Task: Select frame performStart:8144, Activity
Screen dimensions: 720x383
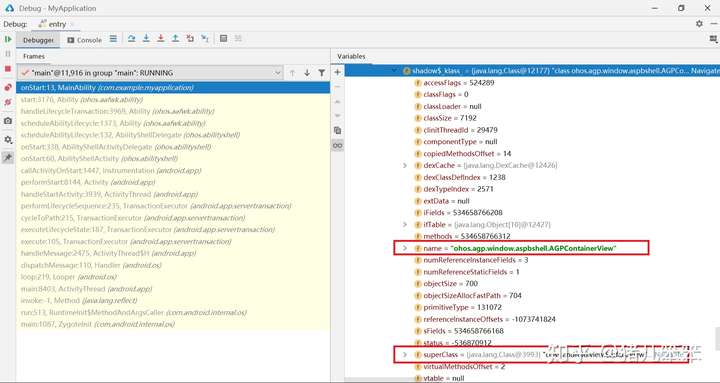Action: point(173,182)
